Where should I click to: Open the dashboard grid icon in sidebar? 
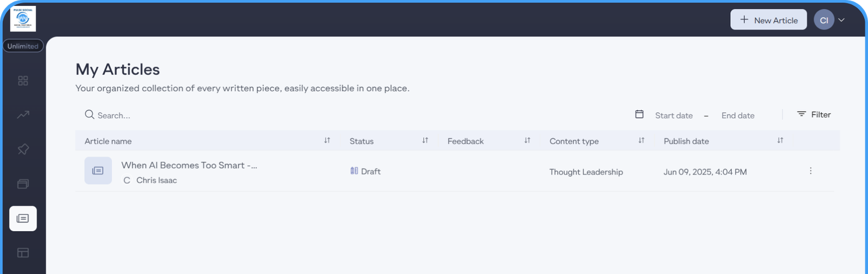[23, 81]
